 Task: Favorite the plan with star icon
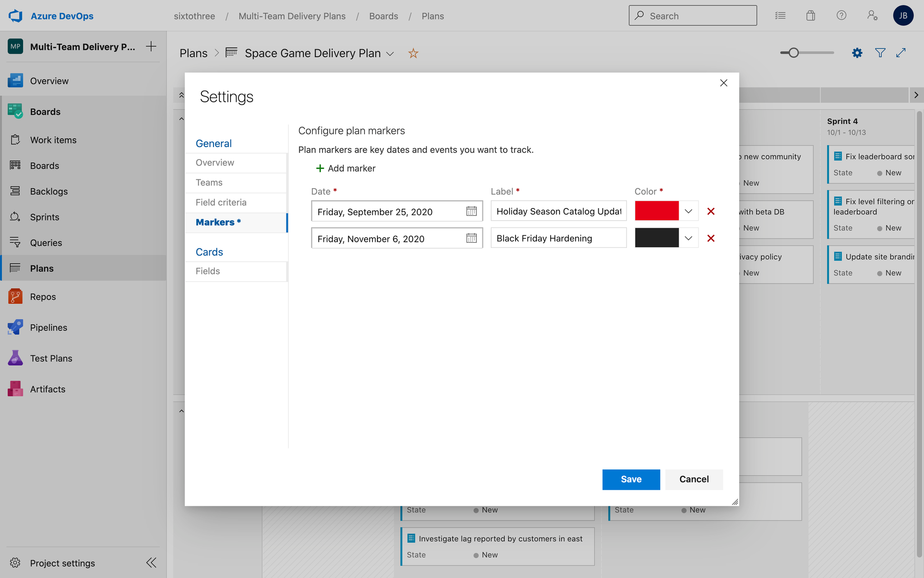pos(413,54)
